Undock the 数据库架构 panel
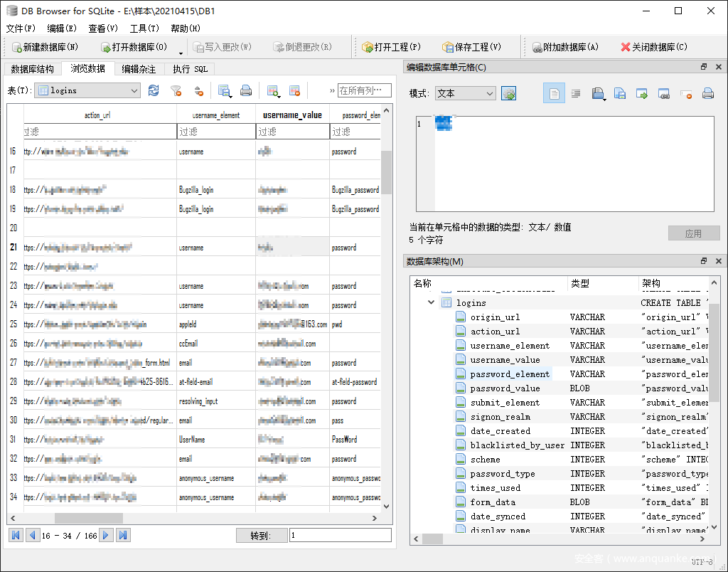The height and width of the screenshot is (572, 728). click(704, 261)
